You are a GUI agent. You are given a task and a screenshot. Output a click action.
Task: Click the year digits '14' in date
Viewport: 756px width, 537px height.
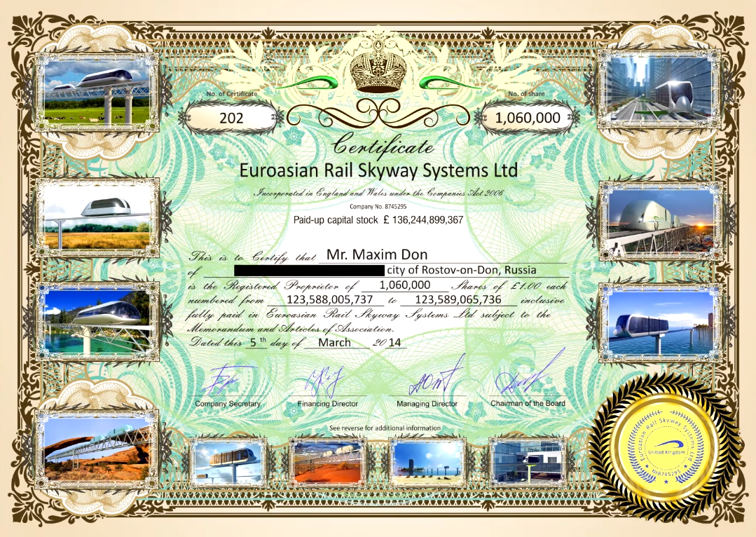(395, 343)
